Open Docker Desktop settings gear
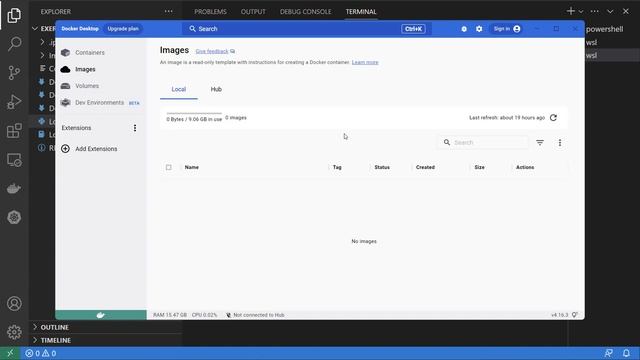 click(479, 29)
